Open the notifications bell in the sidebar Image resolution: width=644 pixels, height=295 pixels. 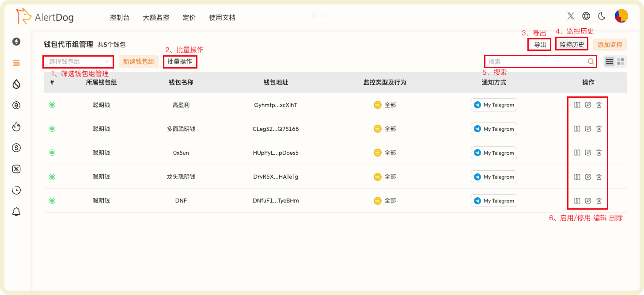[16, 211]
